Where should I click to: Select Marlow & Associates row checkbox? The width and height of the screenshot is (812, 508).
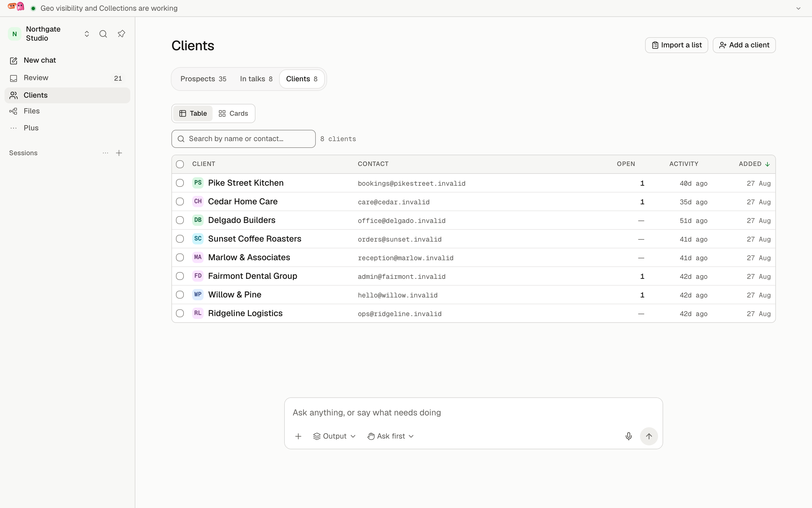(x=180, y=257)
